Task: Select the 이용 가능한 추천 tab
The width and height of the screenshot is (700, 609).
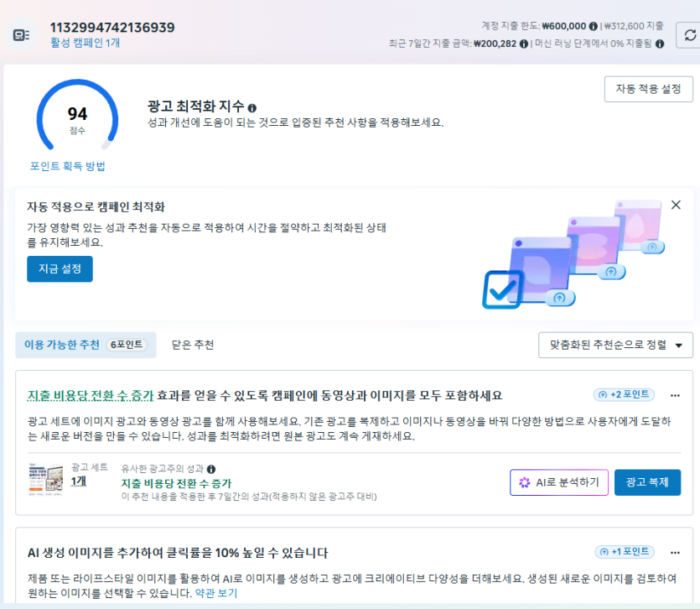Action: pyautogui.click(x=86, y=345)
